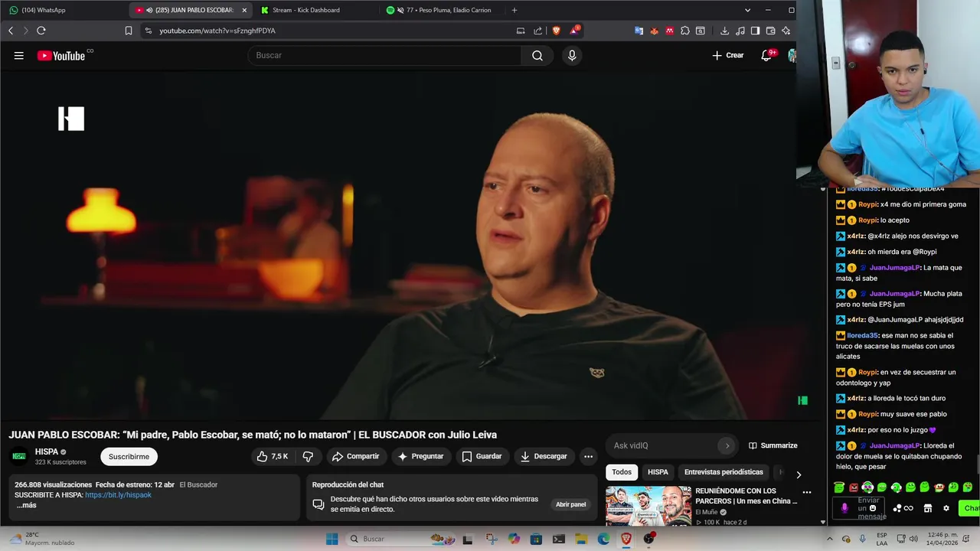
Task: Click the browser address bar URL
Action: 217,31
